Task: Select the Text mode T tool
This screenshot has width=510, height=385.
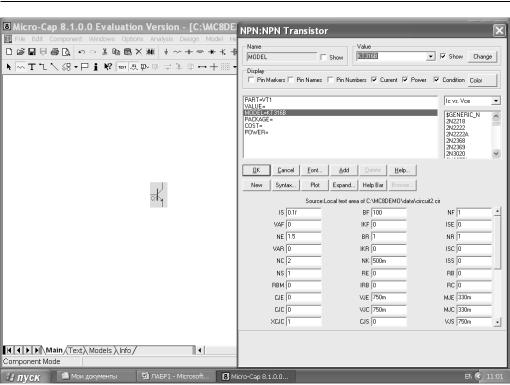Action: [x=32, y=67]
